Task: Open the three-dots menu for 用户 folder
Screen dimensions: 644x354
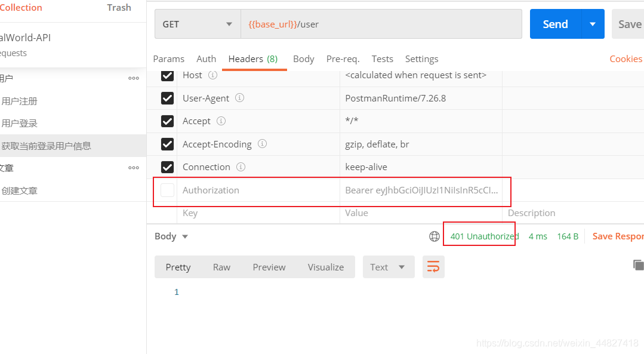Action: click(134, 78)
